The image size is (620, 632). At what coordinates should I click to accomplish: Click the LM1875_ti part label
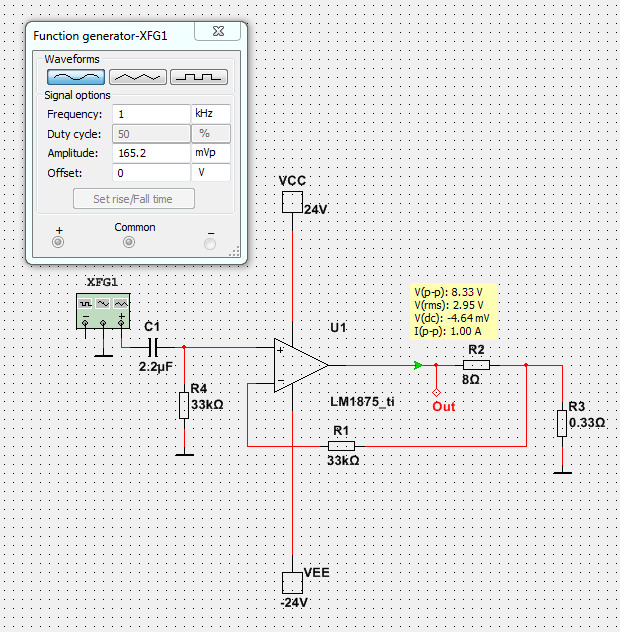[x=362, y=401]
